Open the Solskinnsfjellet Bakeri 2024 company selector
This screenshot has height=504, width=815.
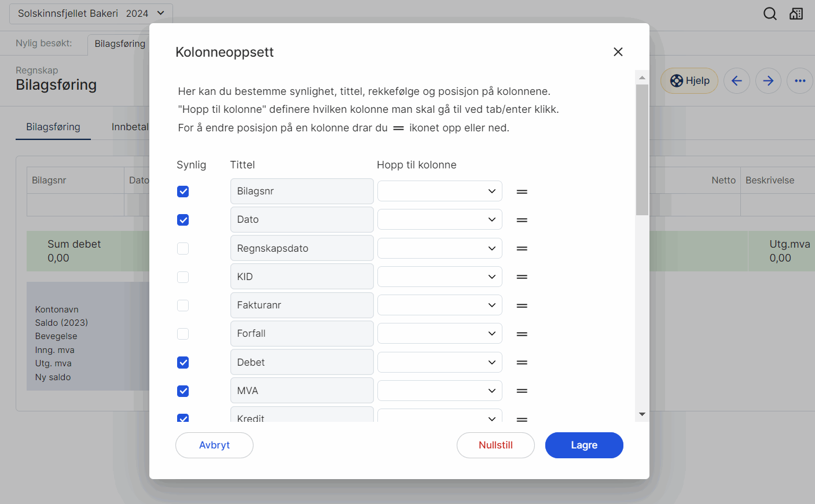91,13
